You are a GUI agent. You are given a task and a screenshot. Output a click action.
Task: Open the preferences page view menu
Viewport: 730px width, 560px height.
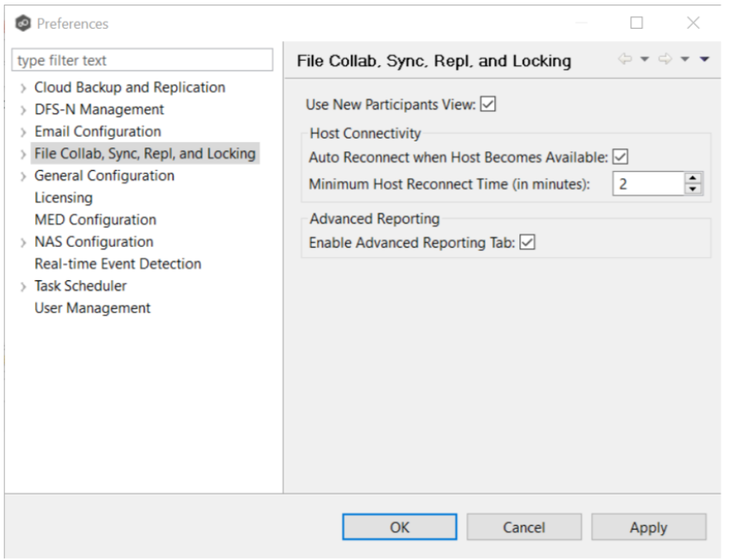[x=704, y=60]
